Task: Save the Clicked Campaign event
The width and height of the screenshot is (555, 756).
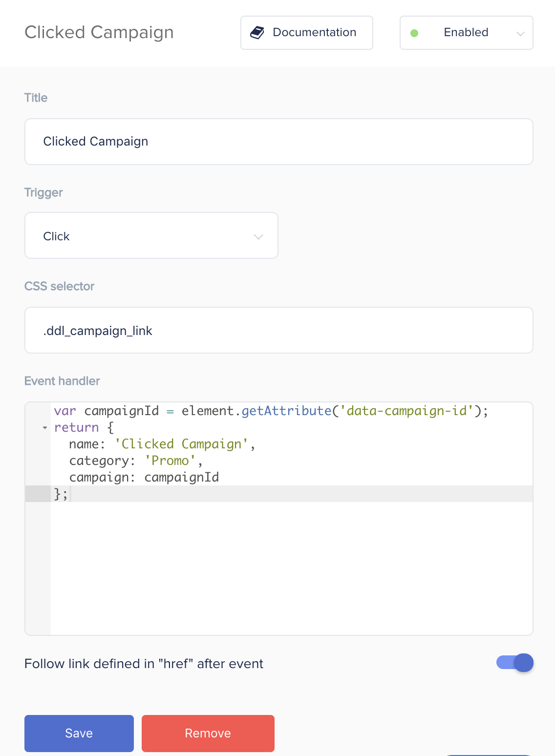Action: click(79, 733)
